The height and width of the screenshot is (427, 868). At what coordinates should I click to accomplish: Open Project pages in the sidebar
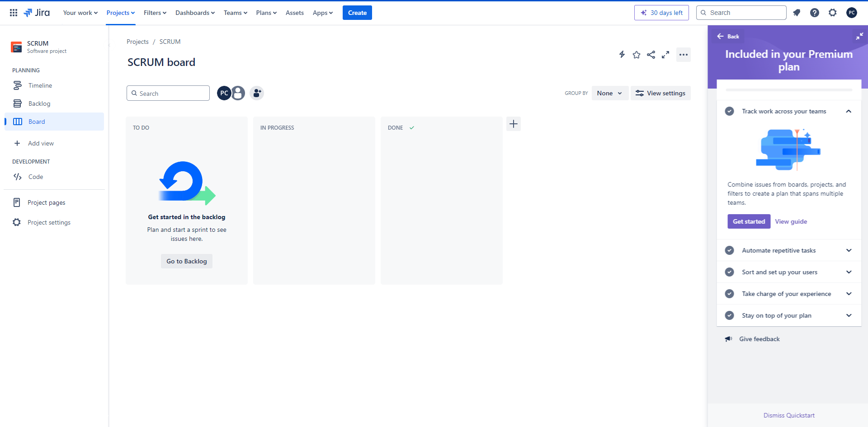tap(54, 202)
